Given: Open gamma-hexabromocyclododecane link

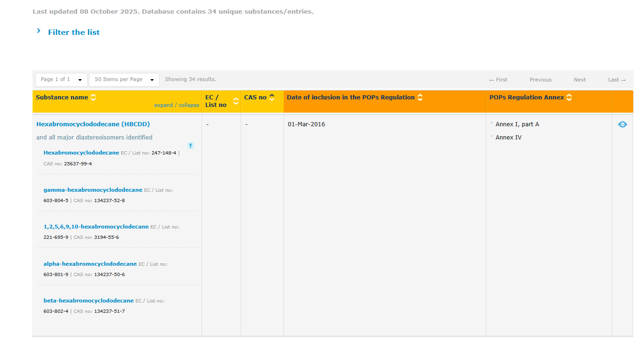Looking at the screenshot, I should point(93,190).
